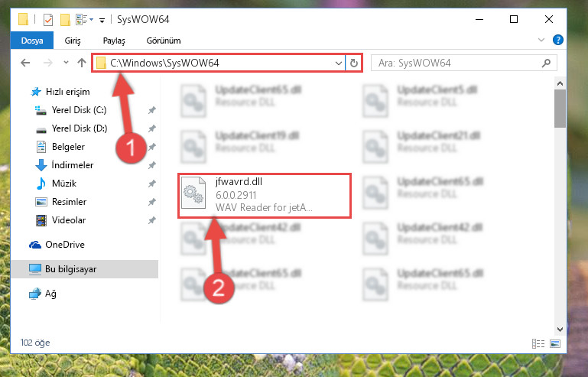
Task: Click the Properties checkmark icon in title bar
Action: tap(48, 20)
